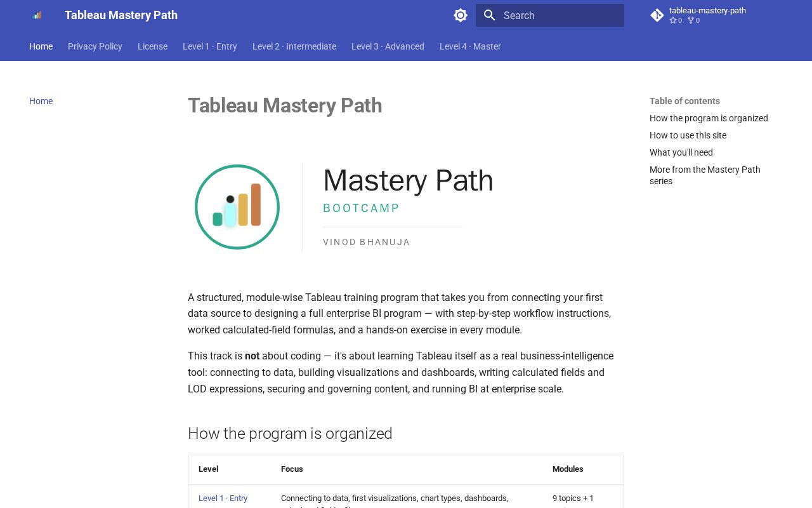Image resolution: width=812 pixels, height=508 pixels.
Task: Click the 'How the program is organized' heading
Action: [290, 433]
